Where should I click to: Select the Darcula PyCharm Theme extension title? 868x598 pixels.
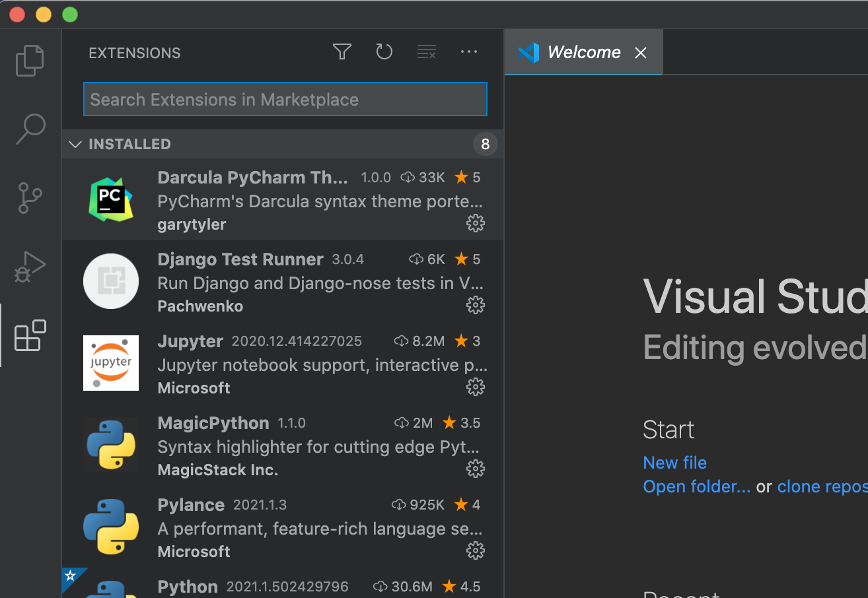click(252, 178)
